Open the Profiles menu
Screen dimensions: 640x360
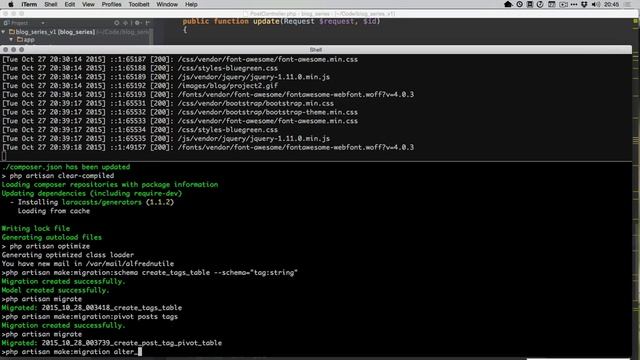tap(111, 4)
